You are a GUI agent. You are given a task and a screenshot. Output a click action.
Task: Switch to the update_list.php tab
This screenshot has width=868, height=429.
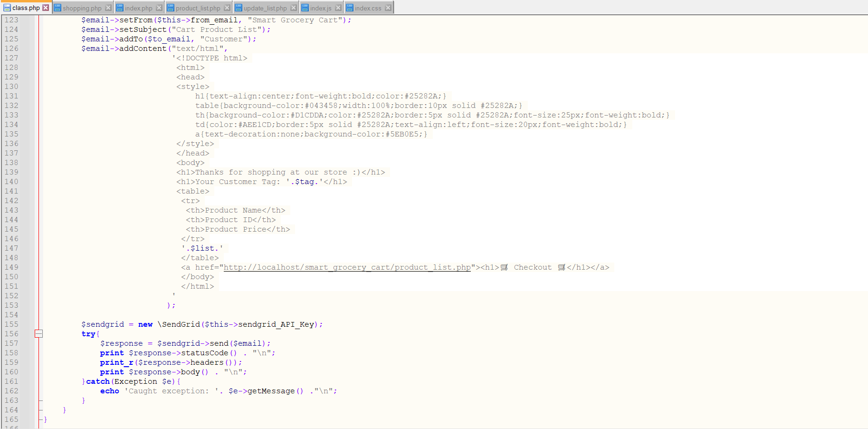click(261, 7)
